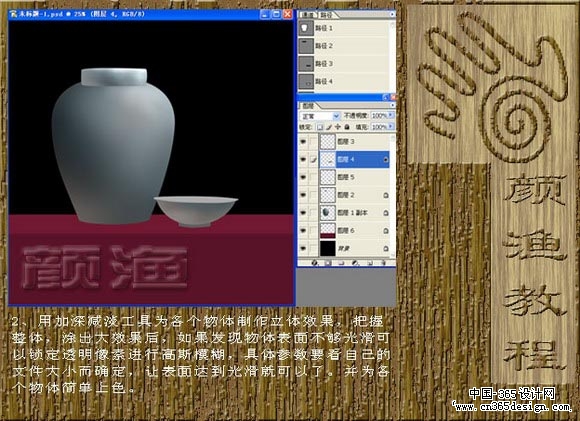Screen dimensions: 580x421
Task: Click the create new layer icon
Action: 370,263
